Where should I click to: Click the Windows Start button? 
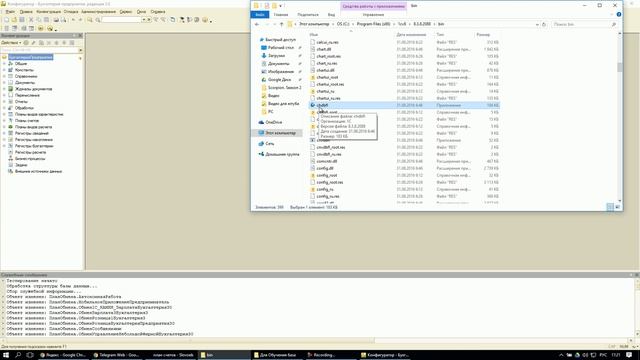(6, 355)
